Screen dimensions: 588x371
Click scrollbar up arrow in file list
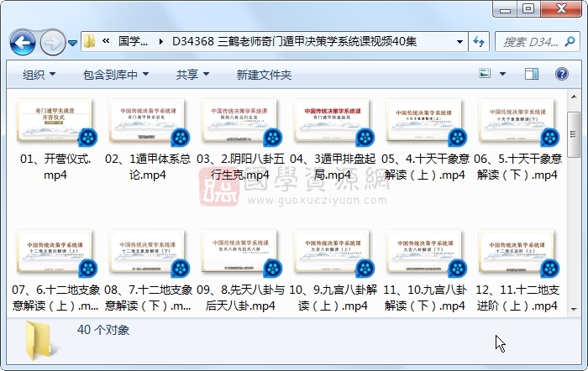pos(574,97)
